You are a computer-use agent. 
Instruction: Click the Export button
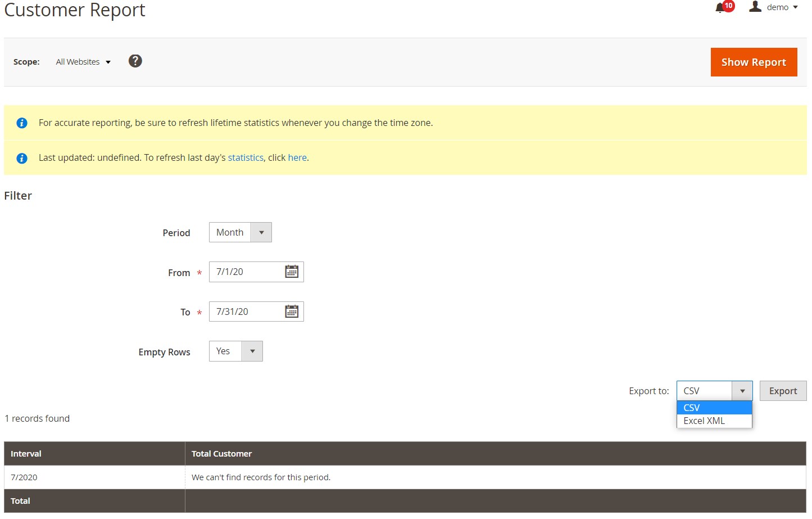pos(783,391)
